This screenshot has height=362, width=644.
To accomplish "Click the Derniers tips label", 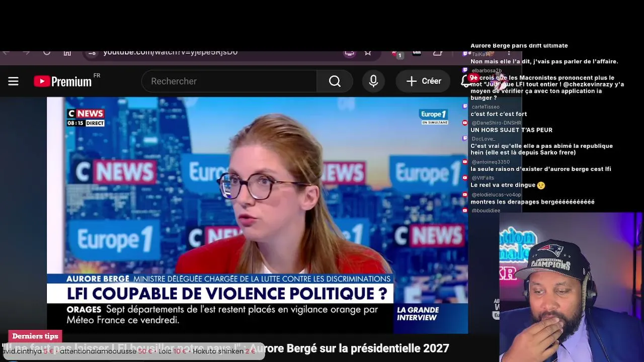I will (35, 336).
